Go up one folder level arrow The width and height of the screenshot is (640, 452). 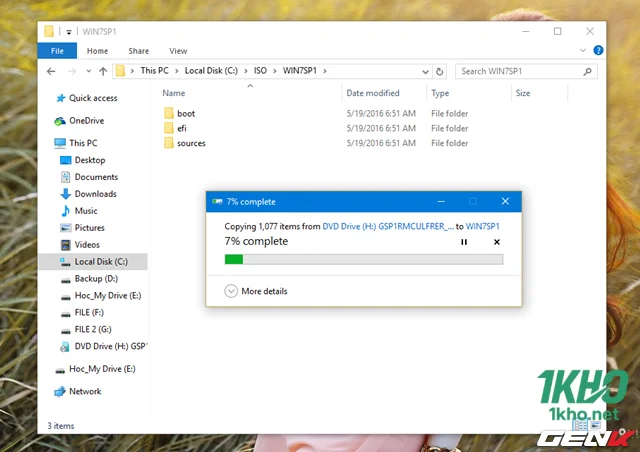click(x=103, y=71)
